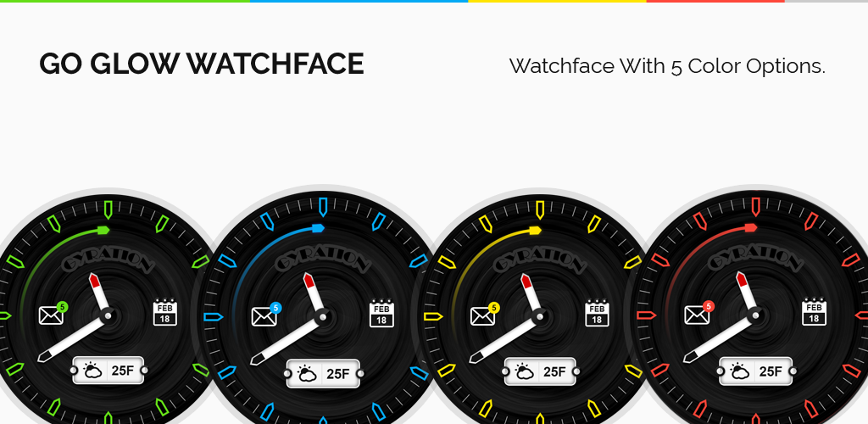The image size is (868, 424).
Task: Click the mail icon on red watchface
Action: pyautogui.click(x=697, y=315)
